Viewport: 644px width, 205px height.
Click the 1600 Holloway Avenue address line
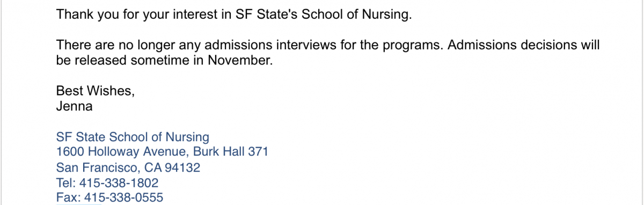[x=162, y=152]
